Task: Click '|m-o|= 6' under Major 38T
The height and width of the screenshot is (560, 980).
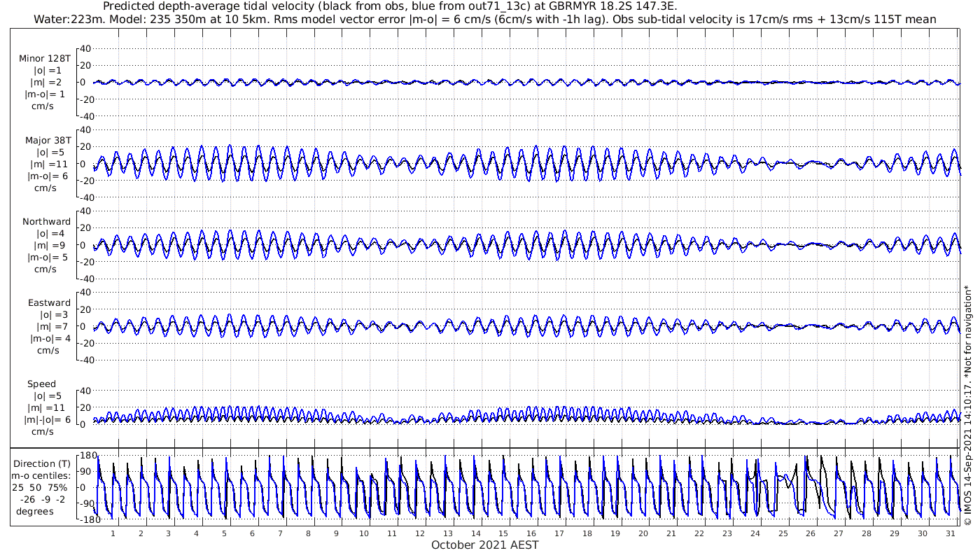Action: (48, 176)
